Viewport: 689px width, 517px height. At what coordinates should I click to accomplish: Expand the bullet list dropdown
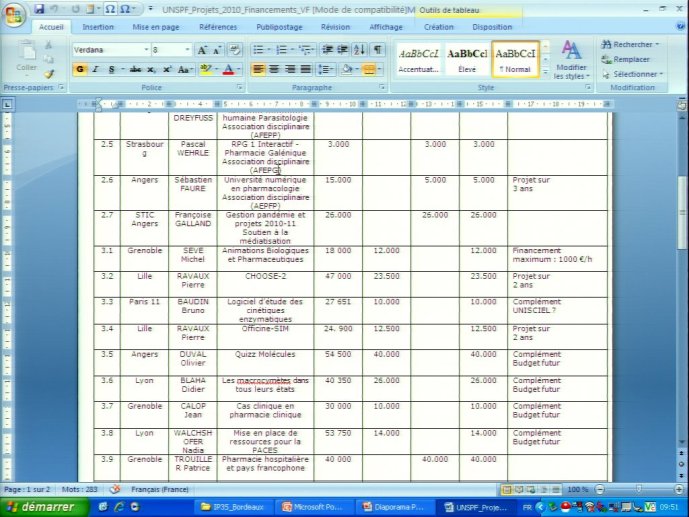coord(269,50)
